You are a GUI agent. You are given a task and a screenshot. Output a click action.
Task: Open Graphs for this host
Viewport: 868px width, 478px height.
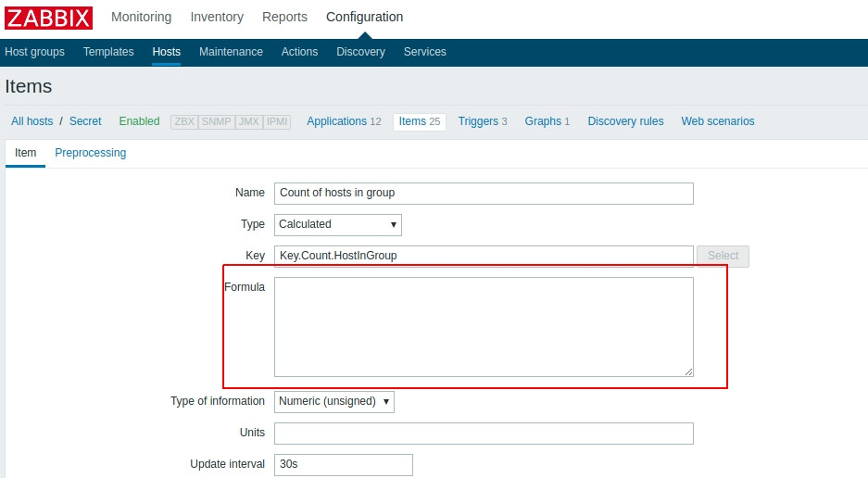click(543, 121)
